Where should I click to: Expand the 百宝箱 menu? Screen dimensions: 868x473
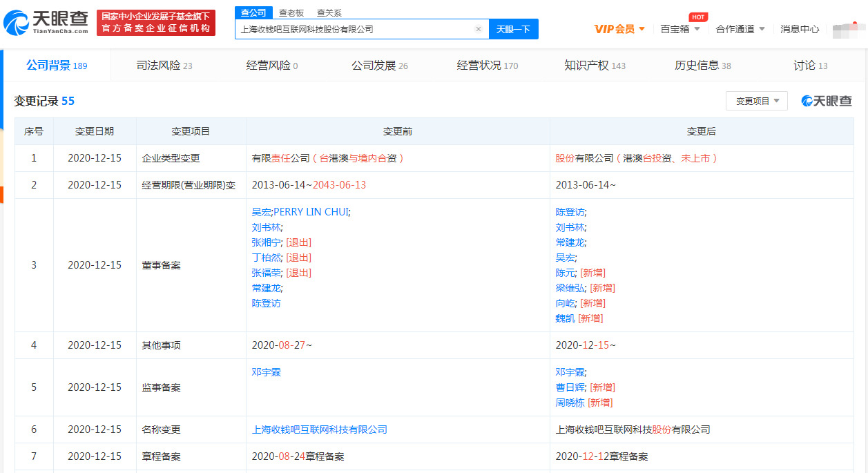(680, 29)
